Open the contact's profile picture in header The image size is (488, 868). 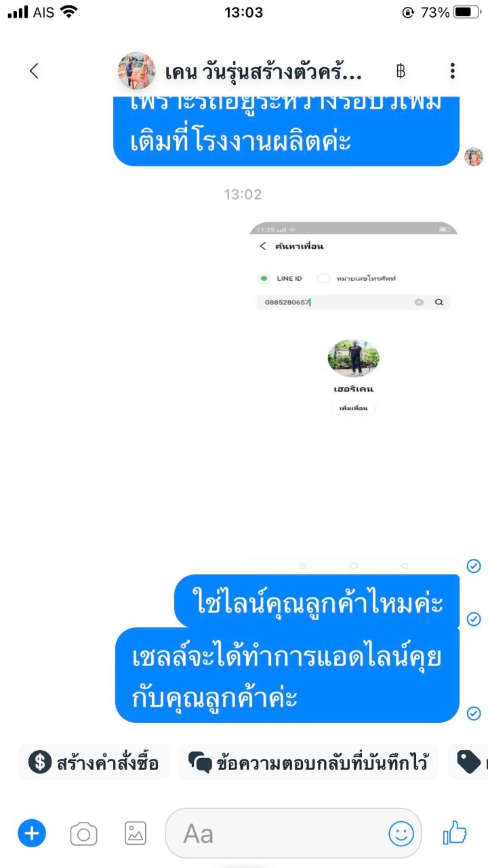(136, 71)
